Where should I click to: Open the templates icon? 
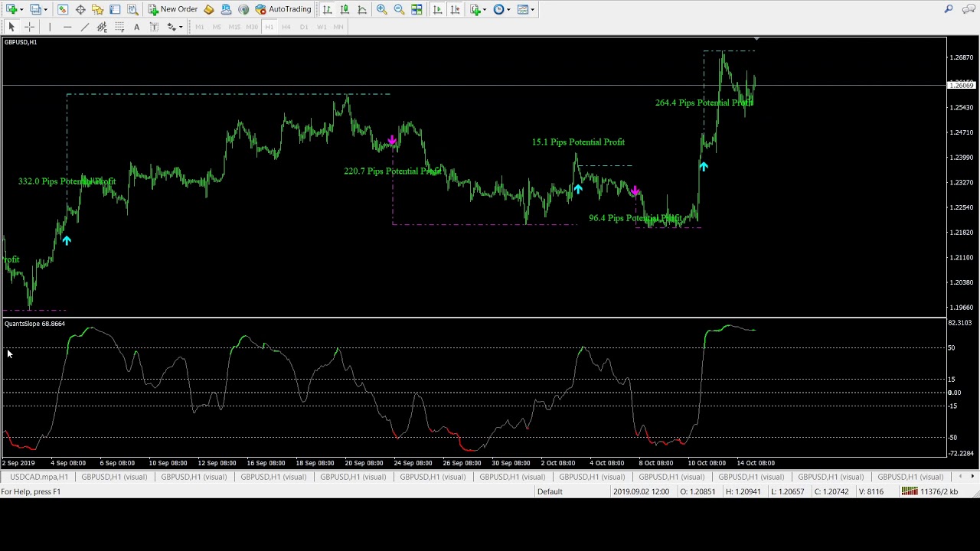[523, 9]
